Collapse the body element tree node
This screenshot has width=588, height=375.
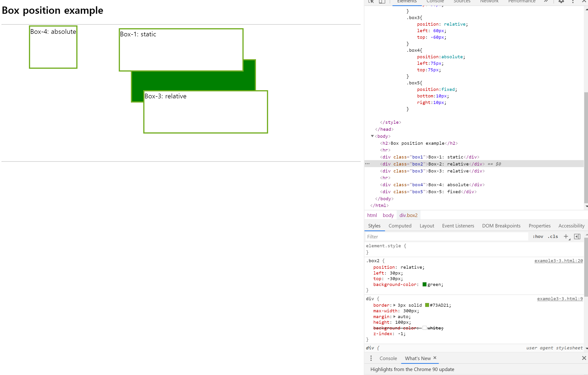[x=372, y=136]
